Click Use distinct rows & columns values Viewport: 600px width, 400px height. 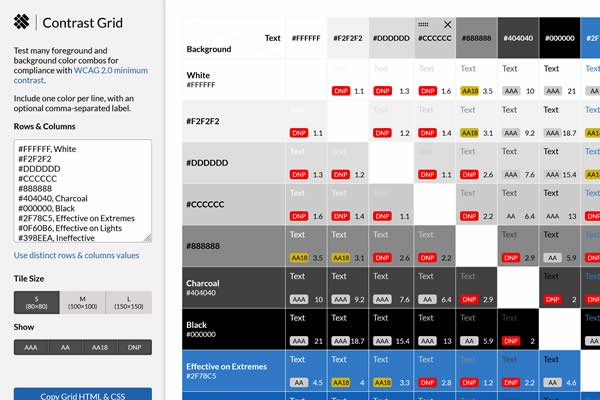pos(77,255)
